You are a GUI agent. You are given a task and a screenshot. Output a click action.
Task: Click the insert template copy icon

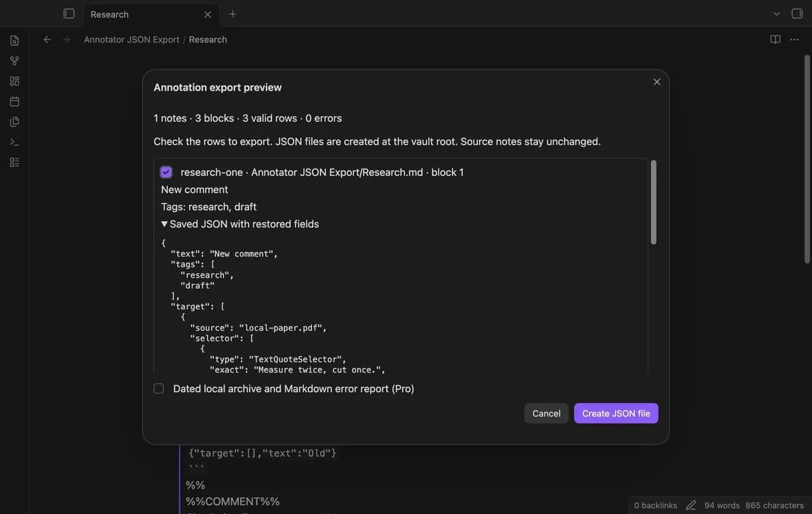coord(14,122)
